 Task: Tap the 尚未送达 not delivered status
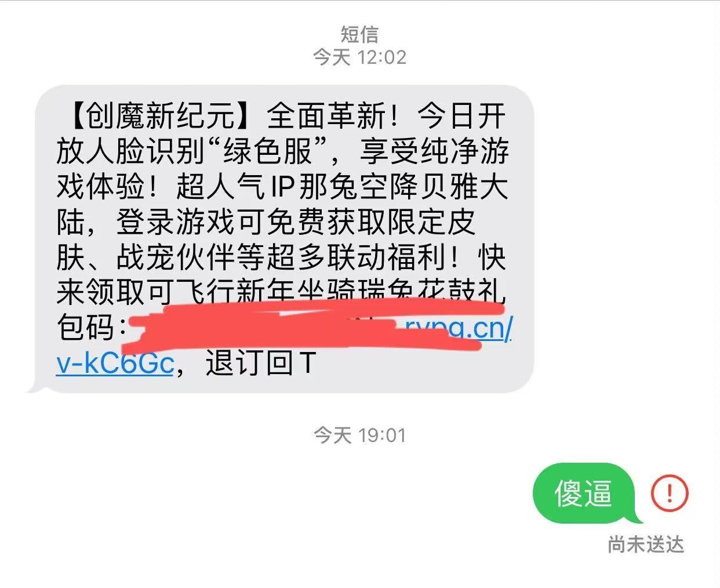[646, 545]
